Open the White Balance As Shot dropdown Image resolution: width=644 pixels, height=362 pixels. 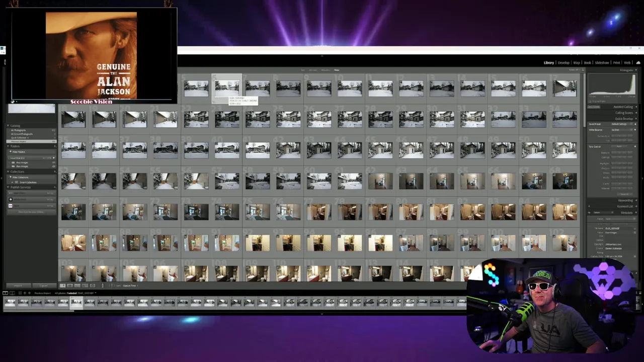(x=622, y=130)
